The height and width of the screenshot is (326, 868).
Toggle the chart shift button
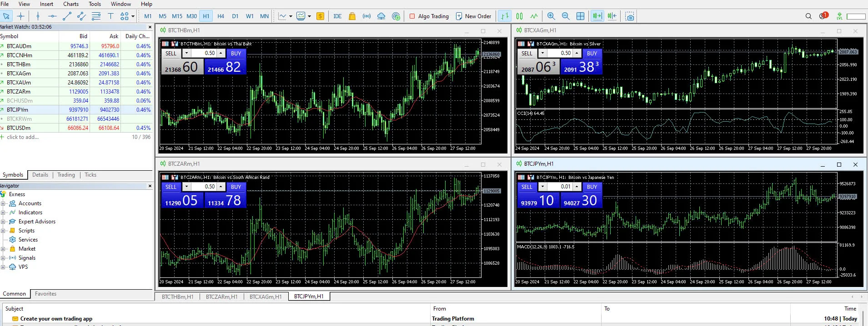point(612,16)
